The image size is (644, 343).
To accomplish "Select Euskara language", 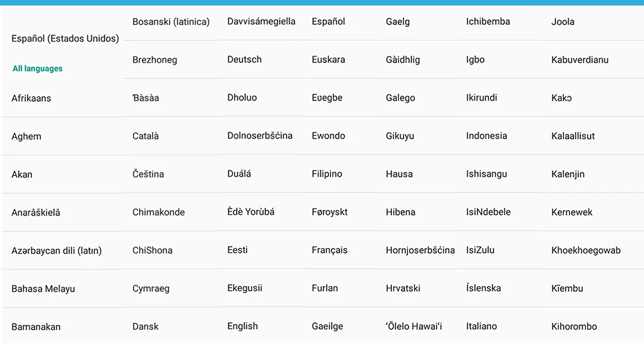I will 328,60.
